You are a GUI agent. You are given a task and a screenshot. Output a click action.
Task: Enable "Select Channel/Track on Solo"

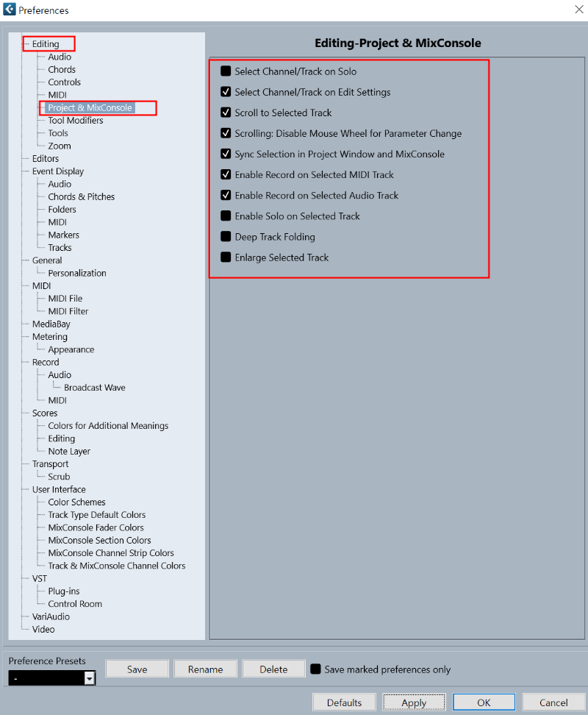coord(225,72)
